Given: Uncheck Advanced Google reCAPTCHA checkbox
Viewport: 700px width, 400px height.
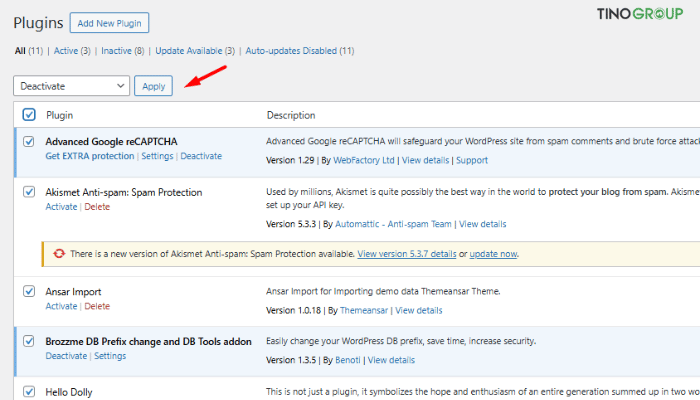Looking at the screenshot, I should pos(29,142).
